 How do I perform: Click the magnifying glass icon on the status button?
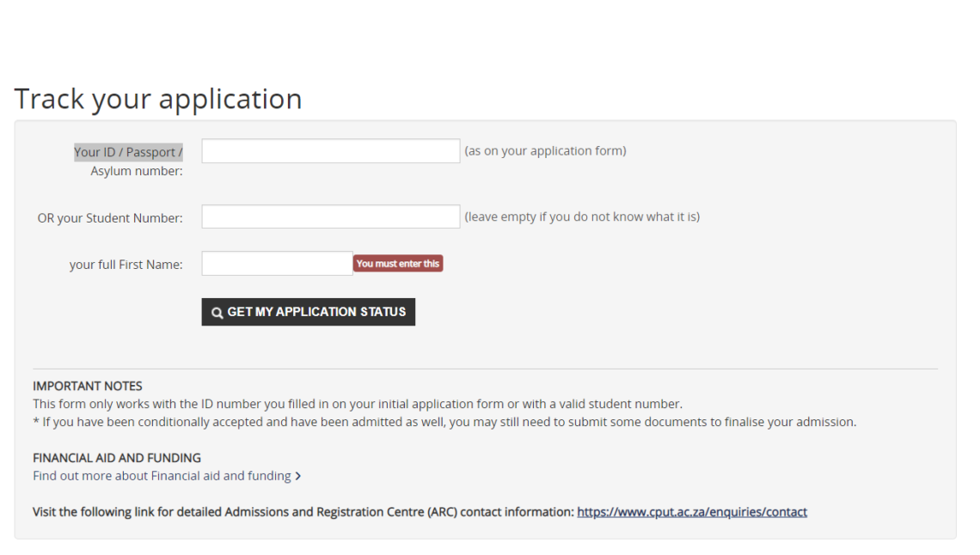click(217, 312)
